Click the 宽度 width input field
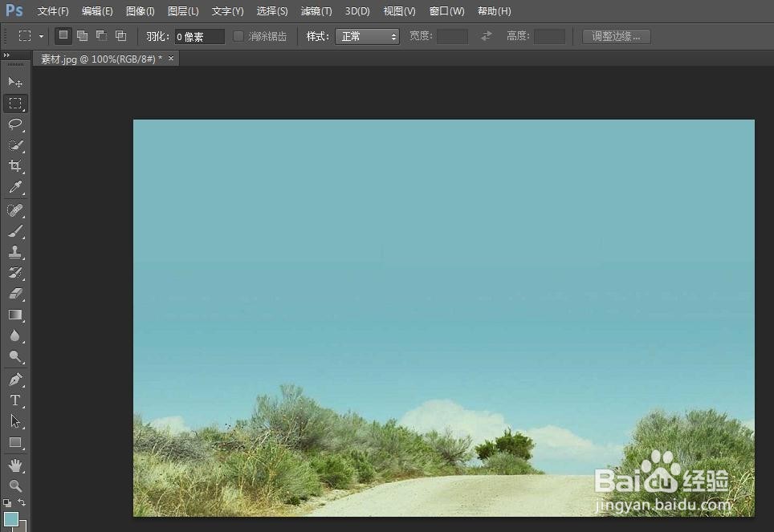This screenshot has height=532, width=774. (453, 37)
